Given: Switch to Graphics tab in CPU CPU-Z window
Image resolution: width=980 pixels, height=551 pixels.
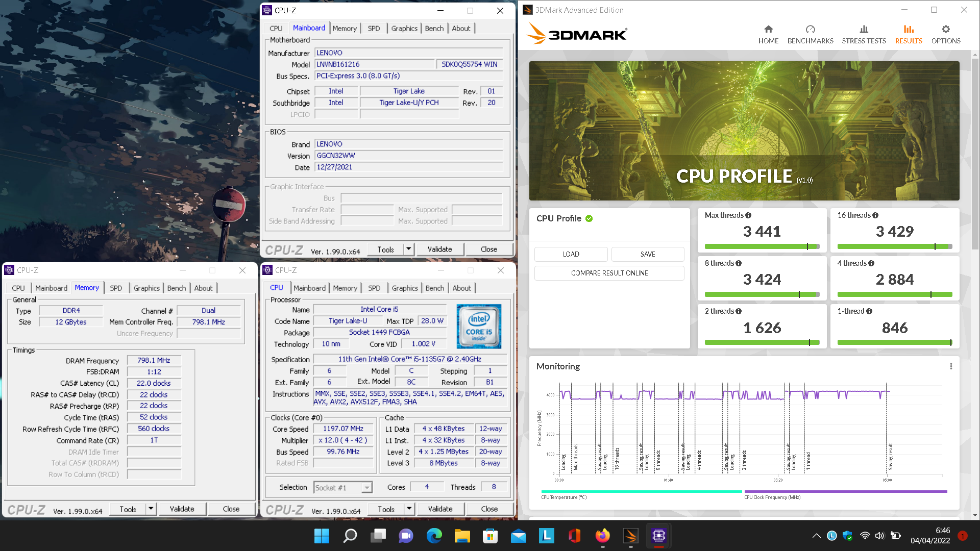Looking at the screenshot, I should point(405,288).
